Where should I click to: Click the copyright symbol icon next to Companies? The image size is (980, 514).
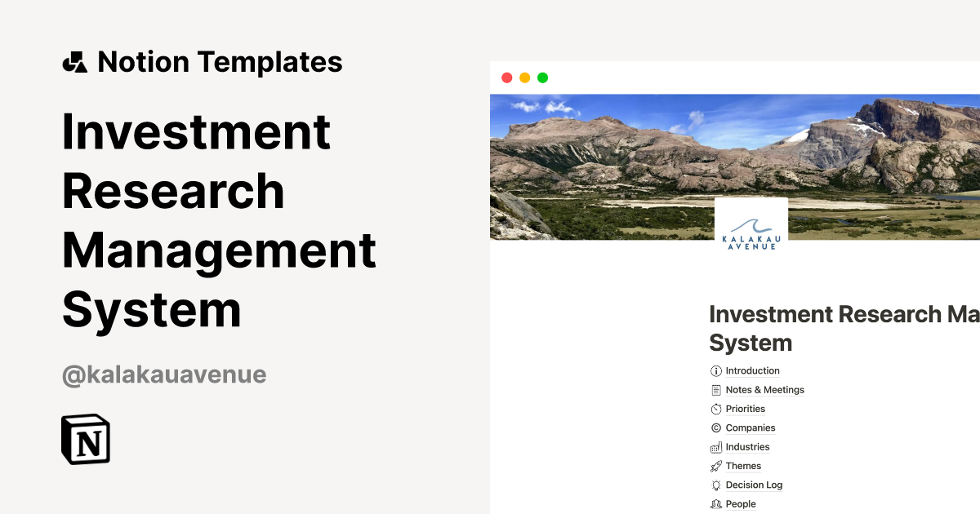point(715,428)
